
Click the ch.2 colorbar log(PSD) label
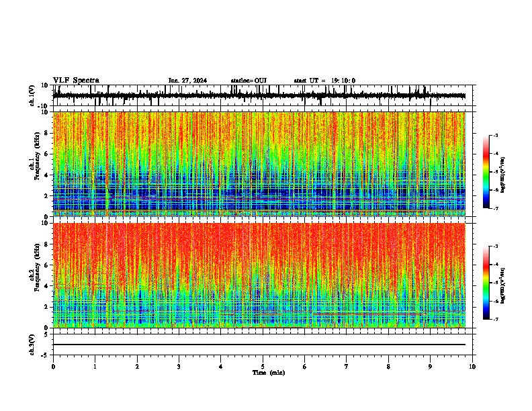503,285
